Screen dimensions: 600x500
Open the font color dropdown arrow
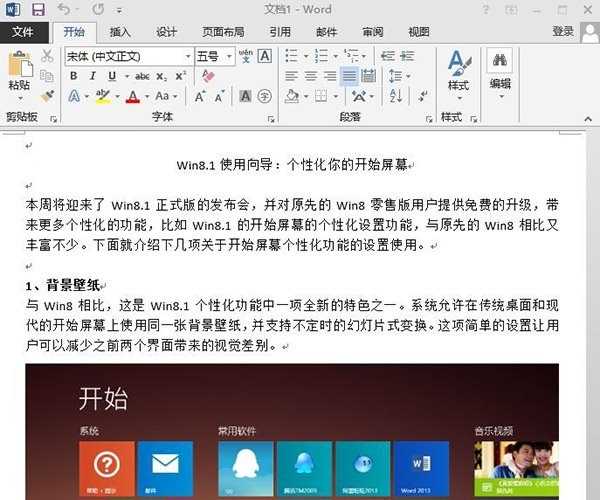point(147,96)
